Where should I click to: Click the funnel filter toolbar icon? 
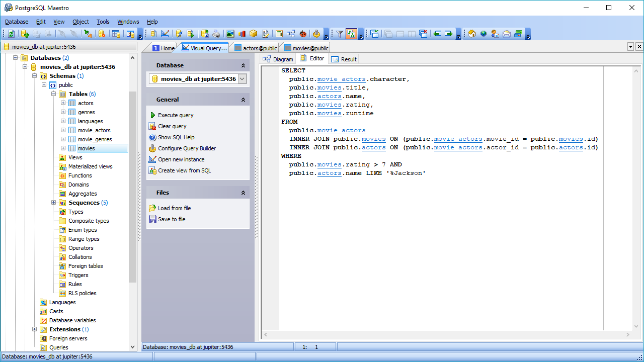(x=340, y=34)
